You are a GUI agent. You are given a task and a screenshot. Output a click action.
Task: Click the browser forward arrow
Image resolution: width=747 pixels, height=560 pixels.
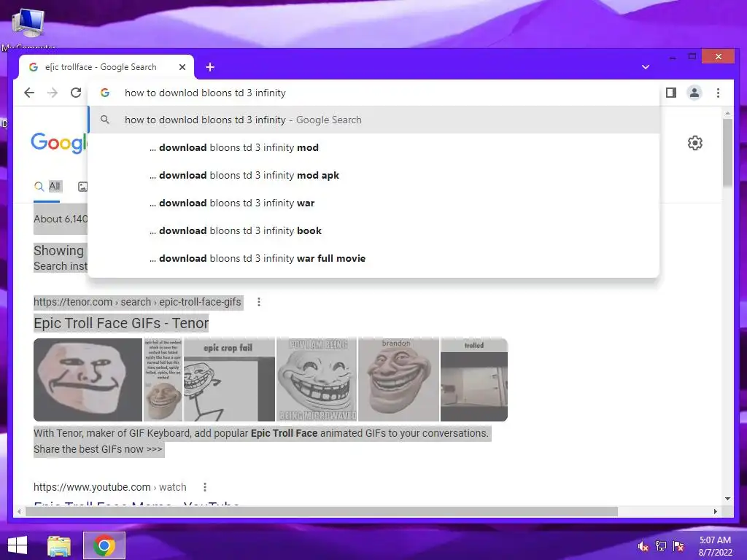coord(53,93)
